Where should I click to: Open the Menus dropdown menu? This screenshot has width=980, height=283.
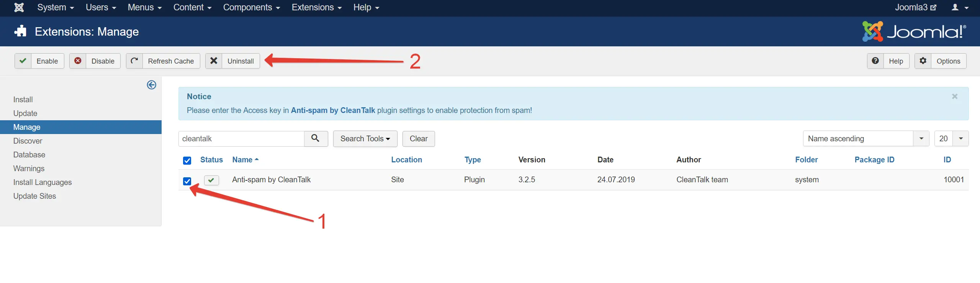[145, 7]
